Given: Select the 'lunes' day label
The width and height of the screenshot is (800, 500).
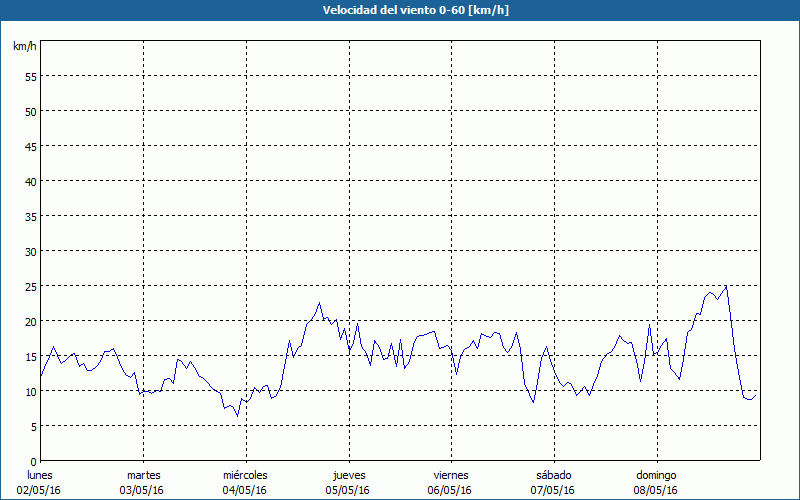Looking at the screenshot, I should point(39,475).
